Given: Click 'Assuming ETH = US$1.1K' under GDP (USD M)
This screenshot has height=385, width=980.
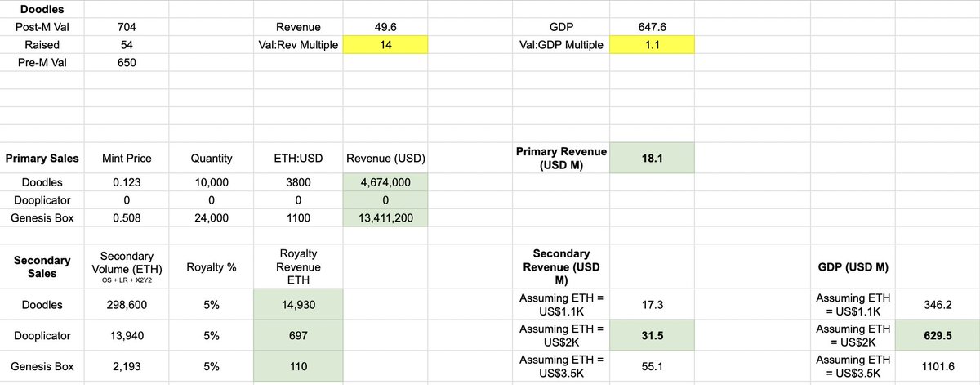Looking at the screenshot, I should pos(854,303).
